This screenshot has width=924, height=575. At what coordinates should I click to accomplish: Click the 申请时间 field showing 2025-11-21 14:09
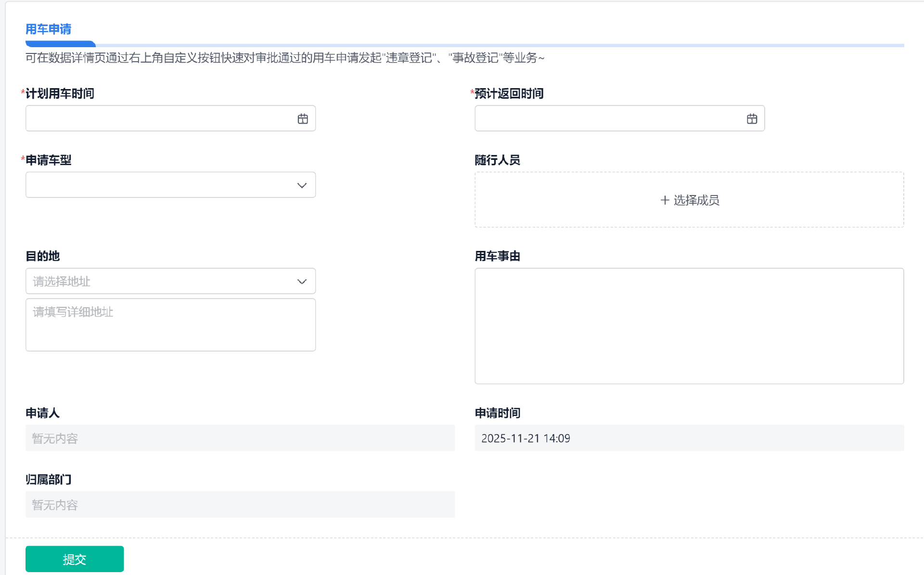(x=689, y=438)
